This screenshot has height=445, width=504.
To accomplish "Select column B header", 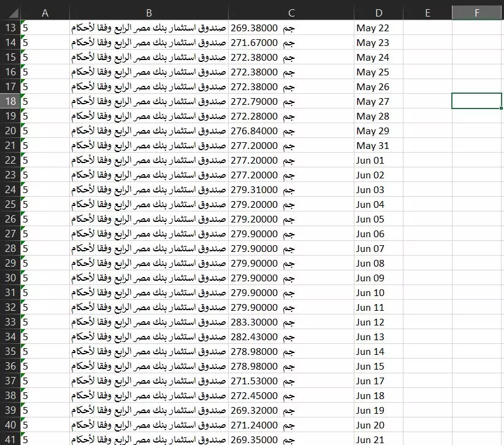I will [149, 11].
